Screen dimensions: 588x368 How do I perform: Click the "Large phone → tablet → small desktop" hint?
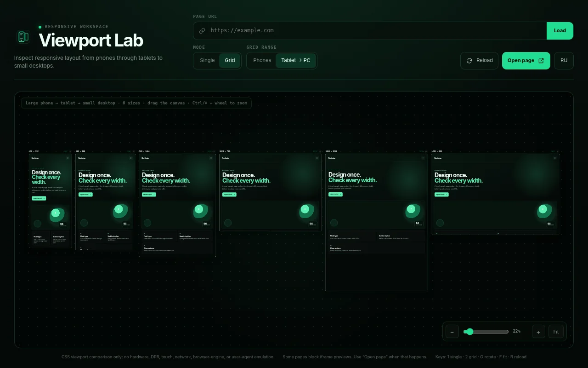[x=136, y=103]
